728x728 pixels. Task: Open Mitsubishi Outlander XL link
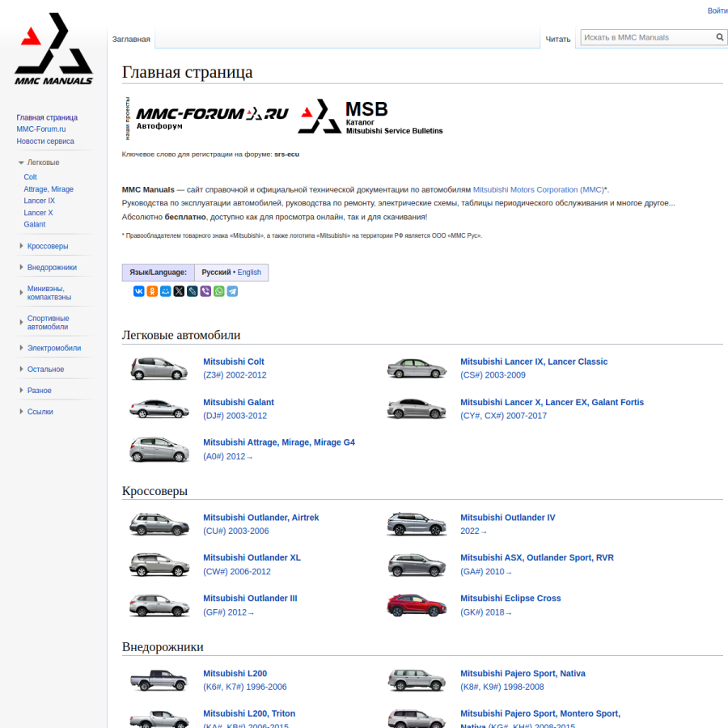(x=252, y=557)
